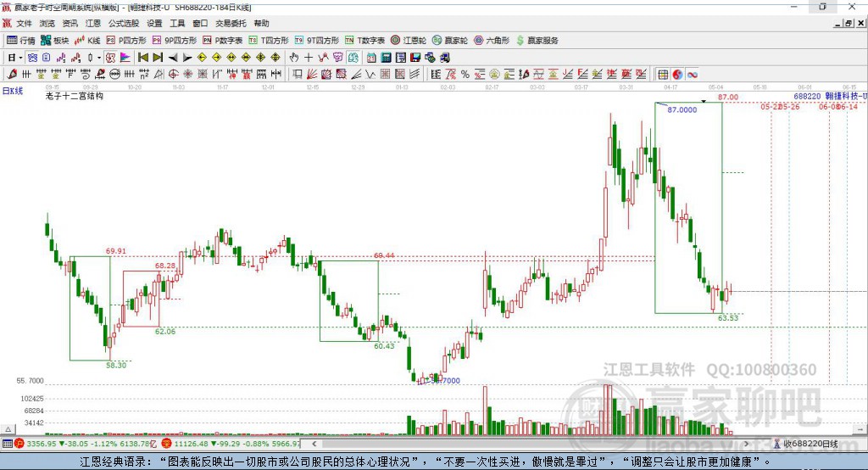The height and width of the screenshot is (470, 868).
Task: Click status bar grid icon
Action: 7,444
